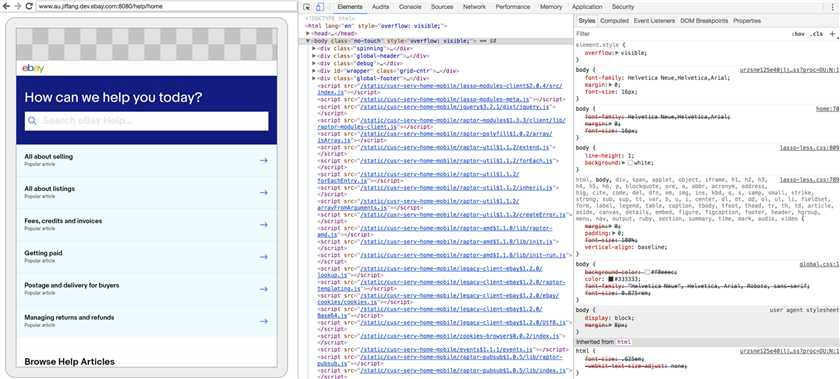Toggle the device toolbar icon in DevTools
This screenshot has width=840, height=379.
[x=319, y=7]
